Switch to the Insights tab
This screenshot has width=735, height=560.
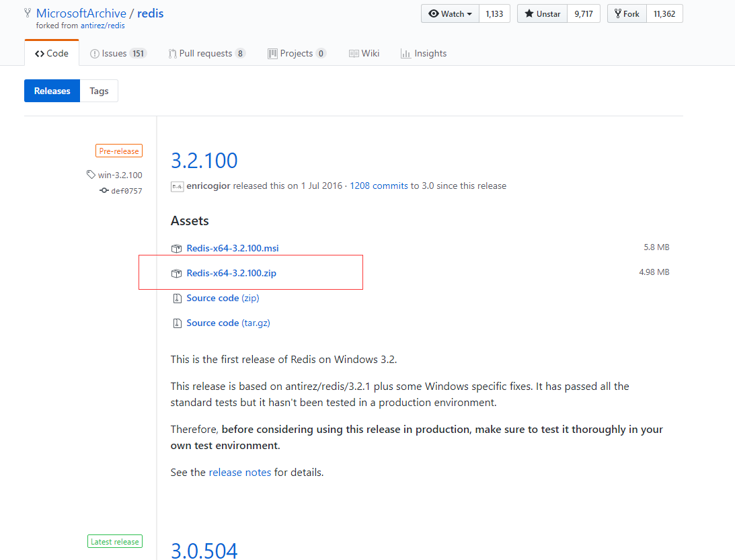(x=424, y=53)
